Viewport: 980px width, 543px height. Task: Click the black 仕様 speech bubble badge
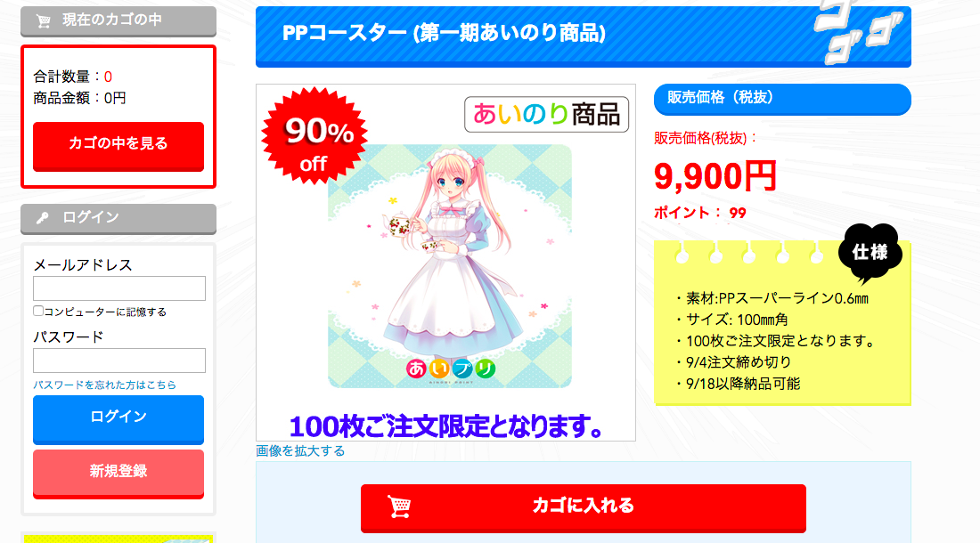pyautogui.click(x=870, y=254)
